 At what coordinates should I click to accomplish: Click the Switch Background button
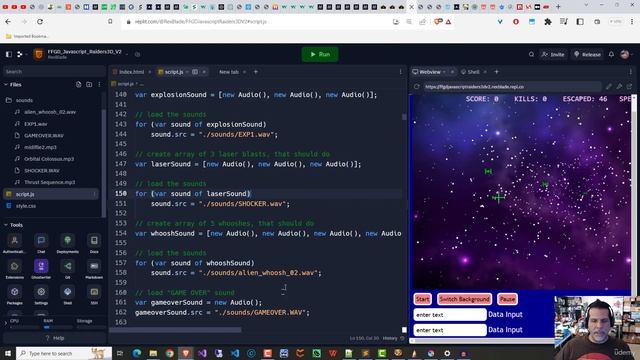pyautogui.click(x=464, y=299)
